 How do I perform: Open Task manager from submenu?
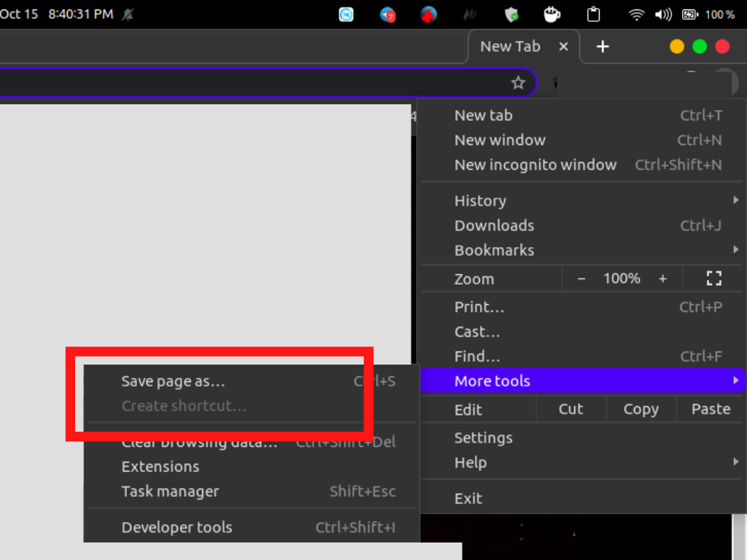tap(251, 491)
